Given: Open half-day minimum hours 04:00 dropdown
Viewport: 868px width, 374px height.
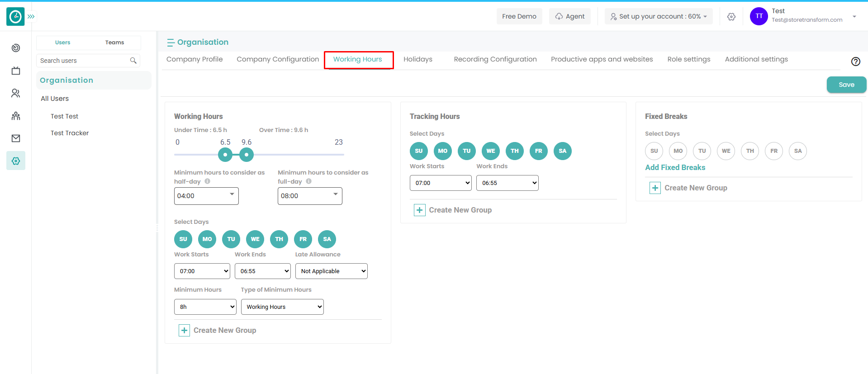Looking at the screenshot, I should pos(206,196).
